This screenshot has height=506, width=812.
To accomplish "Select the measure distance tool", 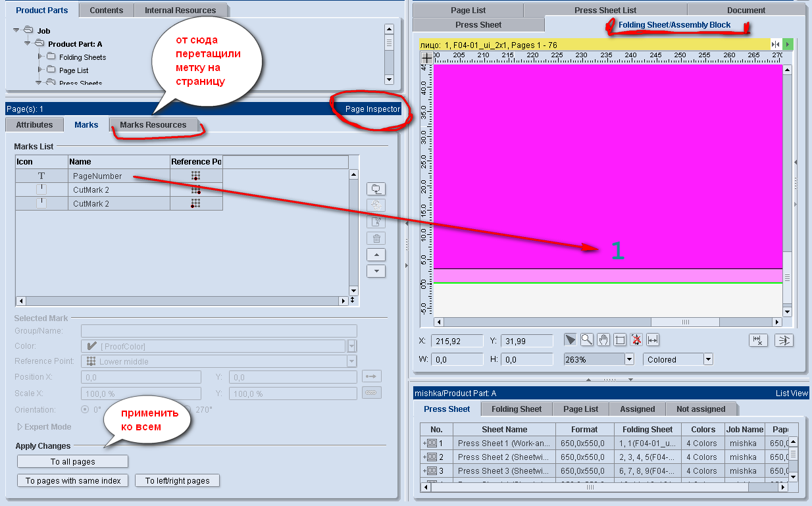I will pyautogui.click(x=653, y=340).
